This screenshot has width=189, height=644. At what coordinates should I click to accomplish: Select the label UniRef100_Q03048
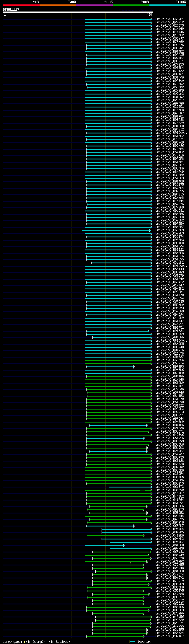pos(170,568)
